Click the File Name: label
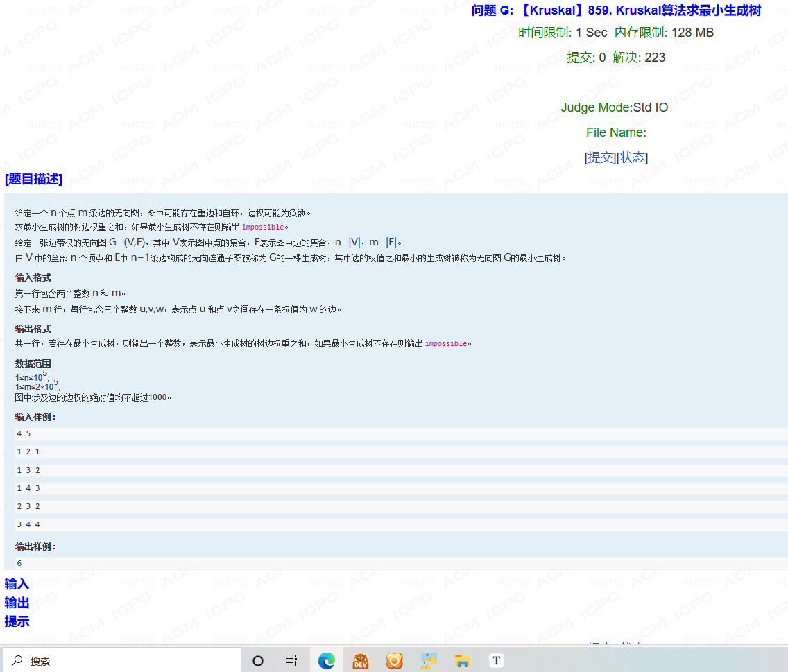This screenshot has height=672, width=788. pos(616,132)
